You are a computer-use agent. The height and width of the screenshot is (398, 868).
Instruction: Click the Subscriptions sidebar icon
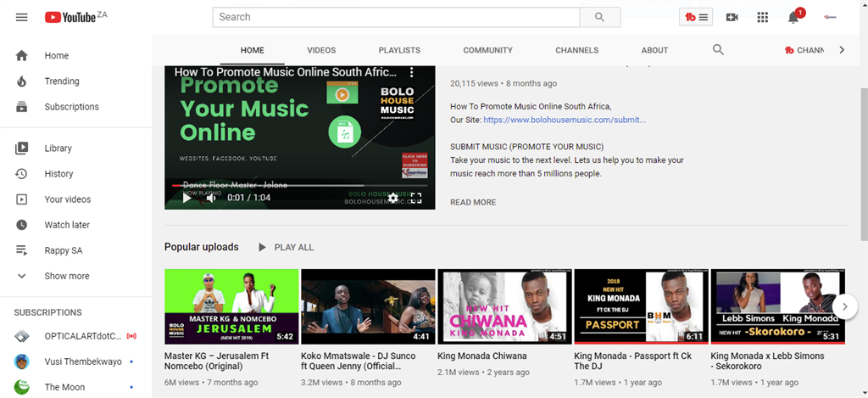tap(21, 106)
